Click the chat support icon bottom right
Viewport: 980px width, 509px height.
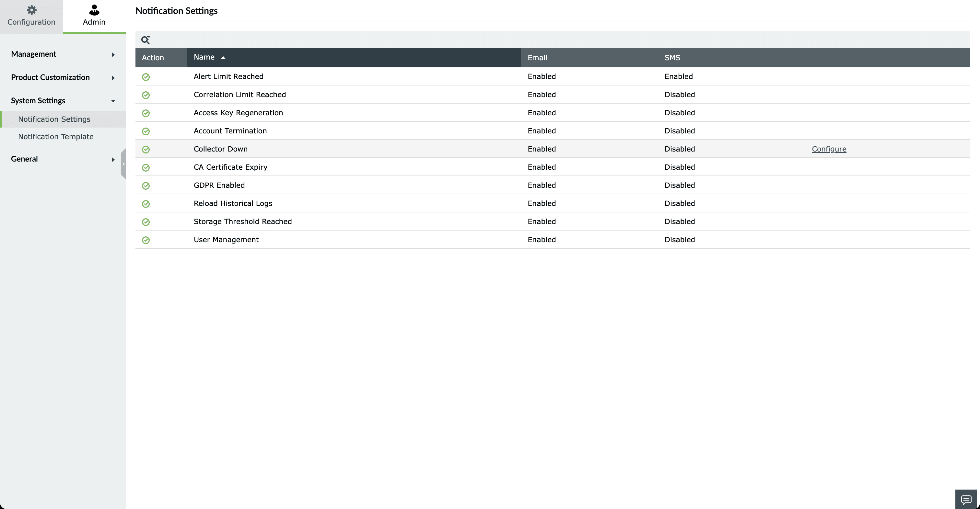(966, 499)
